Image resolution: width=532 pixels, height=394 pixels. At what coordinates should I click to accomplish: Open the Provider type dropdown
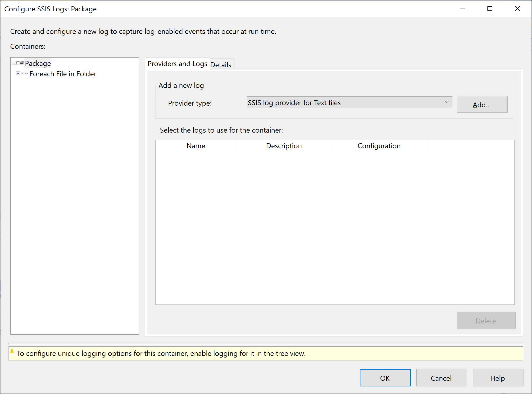[447, 102]
